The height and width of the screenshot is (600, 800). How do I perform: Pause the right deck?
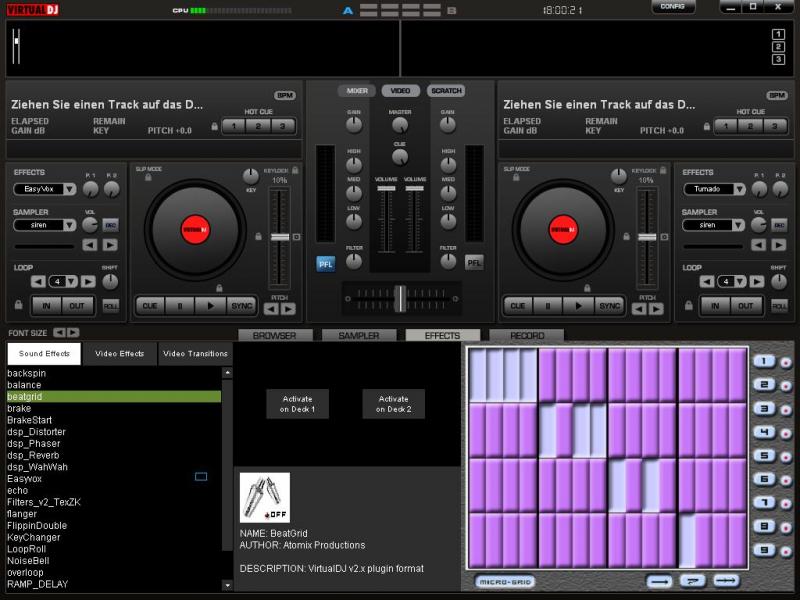point(548,306)
